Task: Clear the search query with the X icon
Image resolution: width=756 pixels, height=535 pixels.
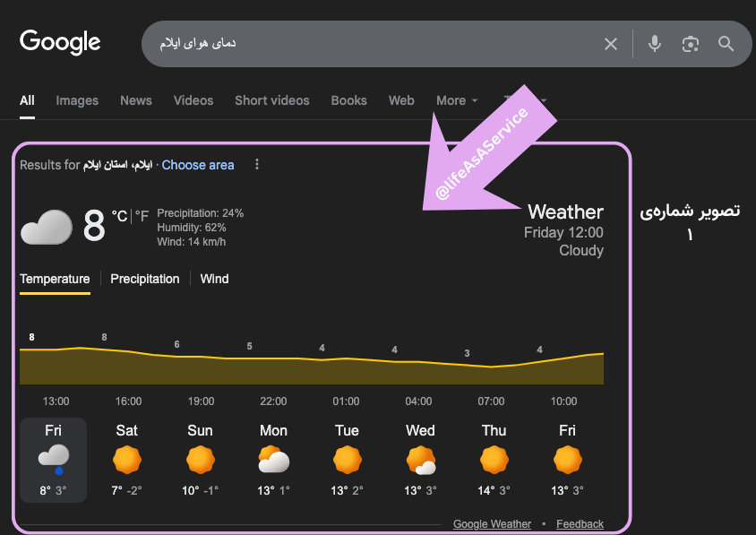Action: [x=611, y=43]
